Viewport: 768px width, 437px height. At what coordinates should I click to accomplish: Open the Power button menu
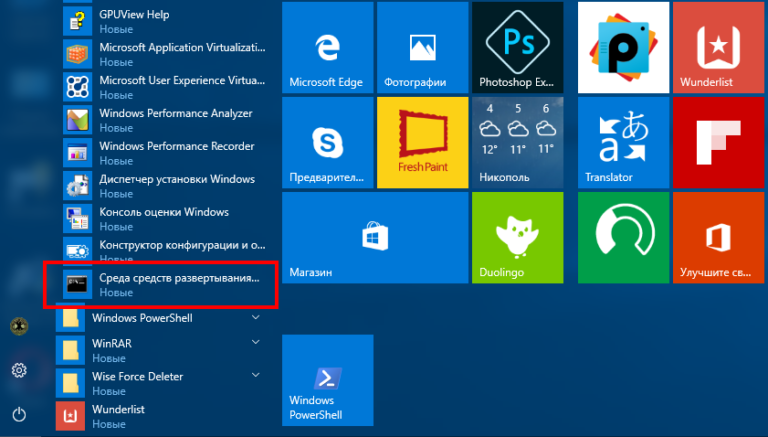[19, 414]
